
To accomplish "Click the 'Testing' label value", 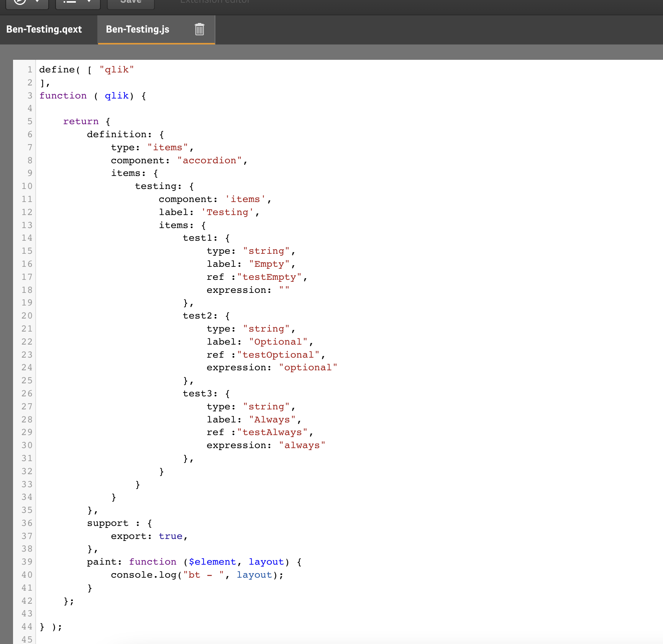I will pyautogui.click(x=227, y=212).
